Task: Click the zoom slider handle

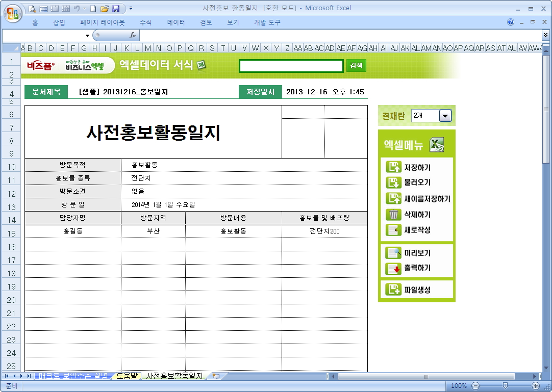Action: coord(505,386)
